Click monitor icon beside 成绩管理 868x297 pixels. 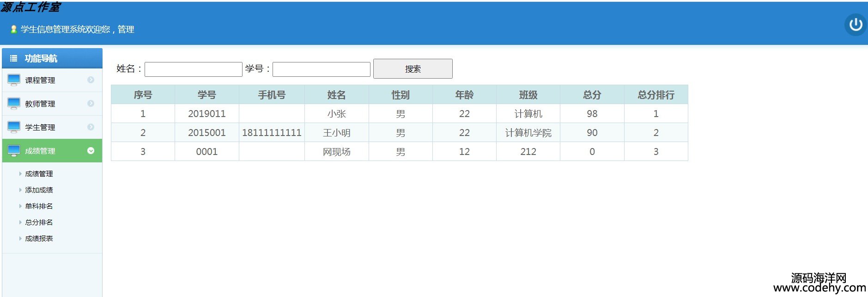coord(14,151)
